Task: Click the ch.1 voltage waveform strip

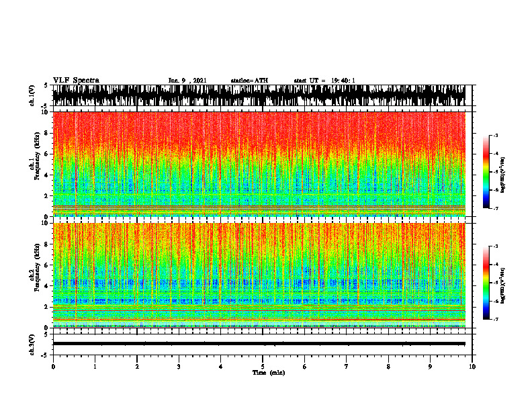Action: pyautogui.click(x=259, y=95)
